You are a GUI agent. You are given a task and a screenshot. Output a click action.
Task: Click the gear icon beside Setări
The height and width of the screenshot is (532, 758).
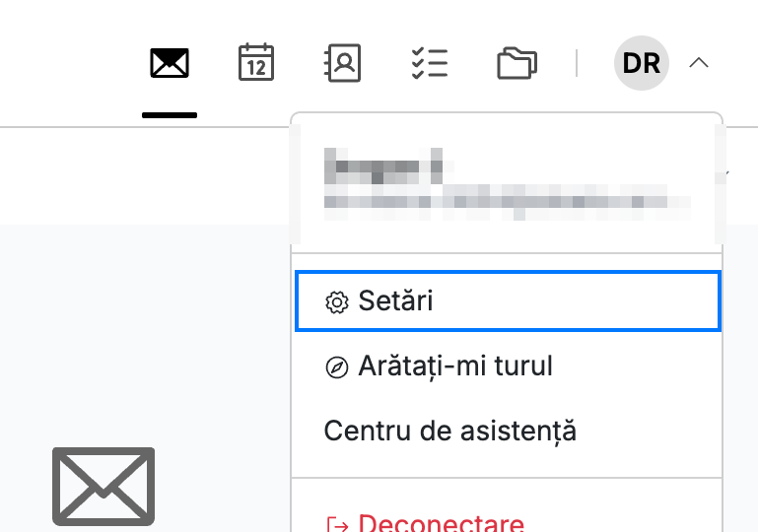(x=336, y=302)
